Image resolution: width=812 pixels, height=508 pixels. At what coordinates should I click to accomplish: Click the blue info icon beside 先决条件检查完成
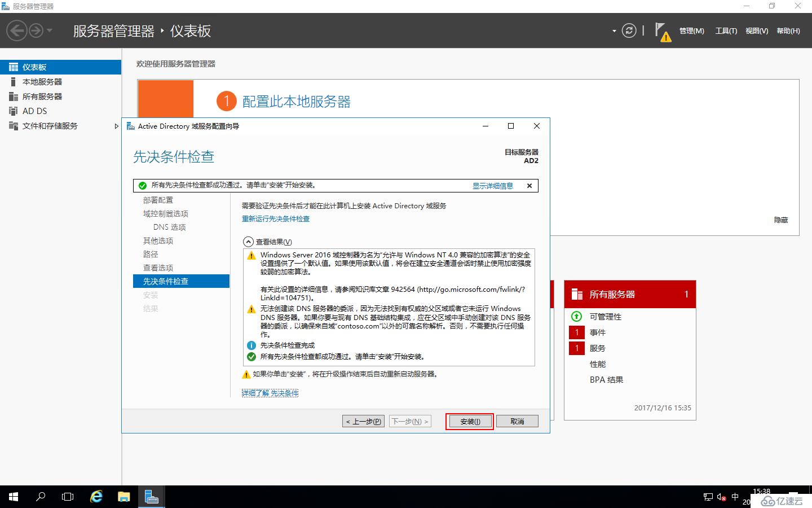click(x=251, y=345)
